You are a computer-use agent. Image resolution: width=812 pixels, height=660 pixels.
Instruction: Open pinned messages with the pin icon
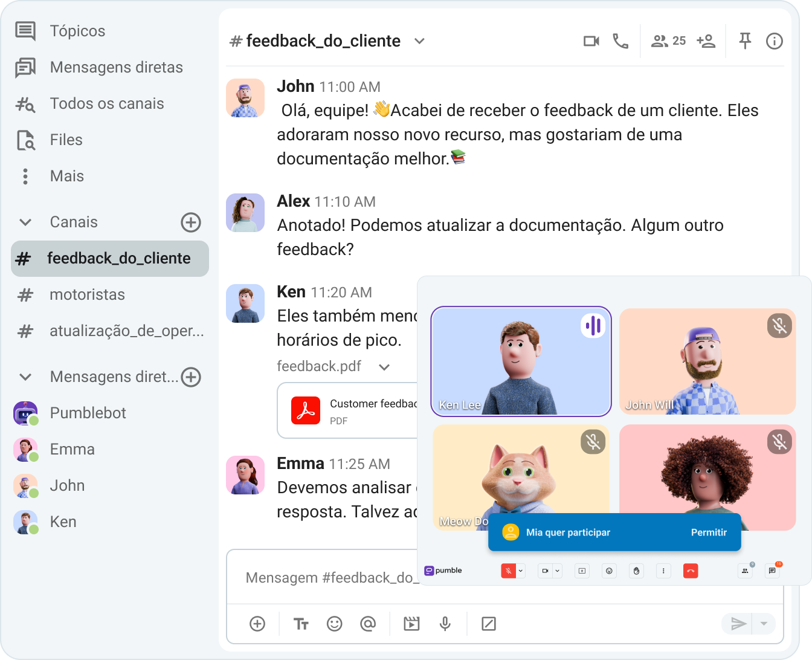tap(745, 41)
